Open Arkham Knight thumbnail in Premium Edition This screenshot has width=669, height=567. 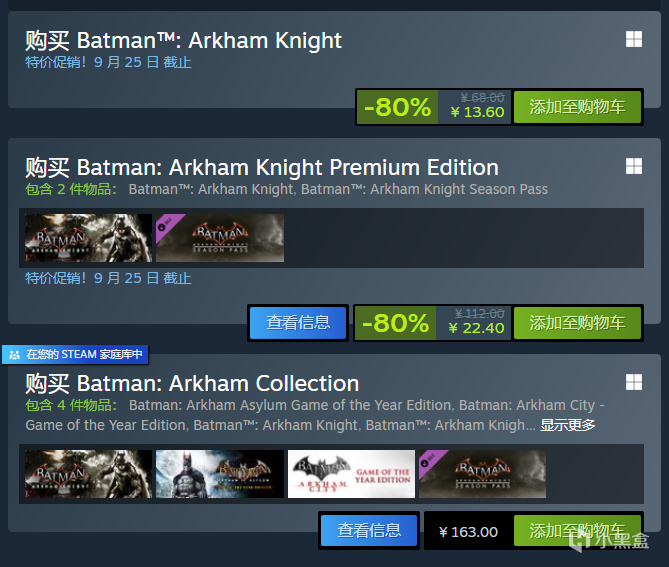coord(88,238)
